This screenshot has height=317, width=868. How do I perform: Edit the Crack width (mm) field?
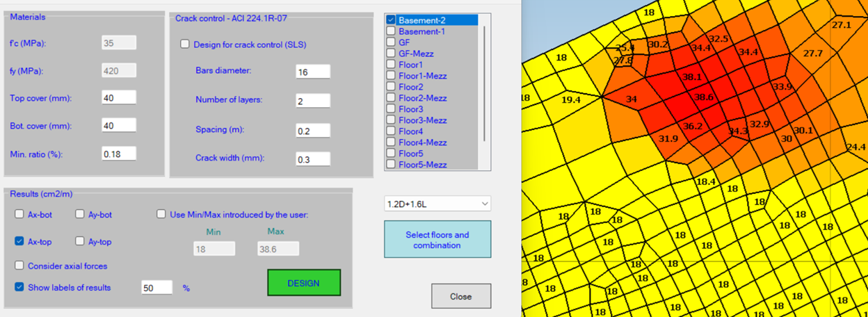click(x=313, y=158)
